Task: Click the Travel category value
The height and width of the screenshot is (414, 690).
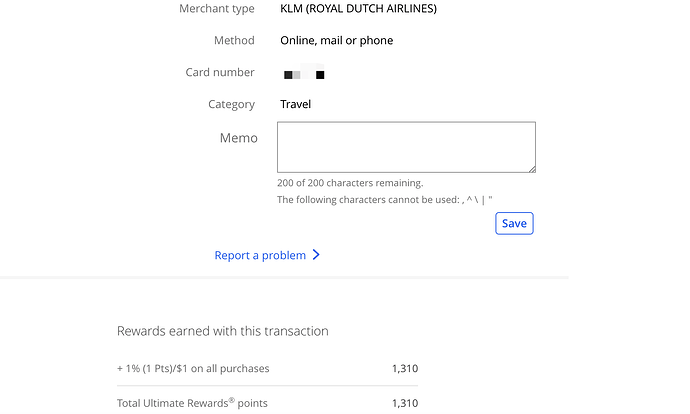Action: click(x=296, y=104)
